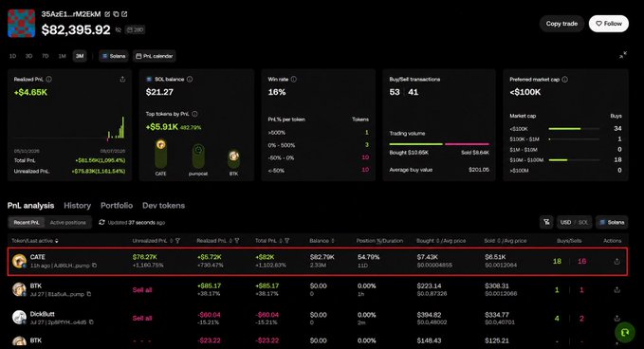644x349 pixels.
Task: Click the CATE token in top tokens
Action: coord(160,157)
